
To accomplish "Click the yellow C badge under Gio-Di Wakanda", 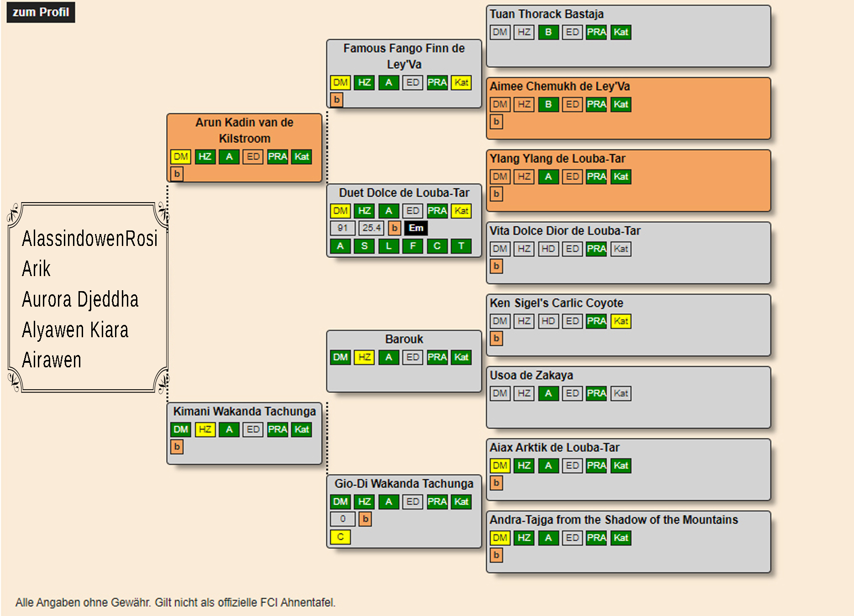I will [x=340, y=537].
